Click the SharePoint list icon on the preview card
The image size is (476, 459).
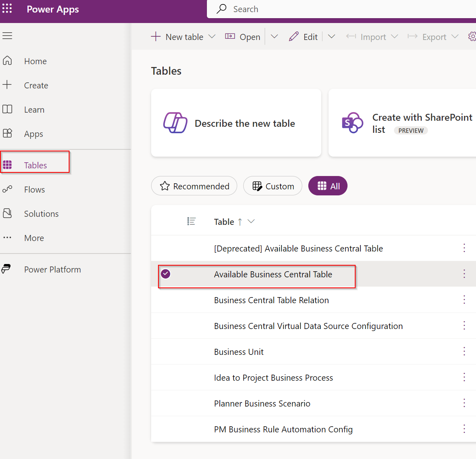click(x=352, y=123)
